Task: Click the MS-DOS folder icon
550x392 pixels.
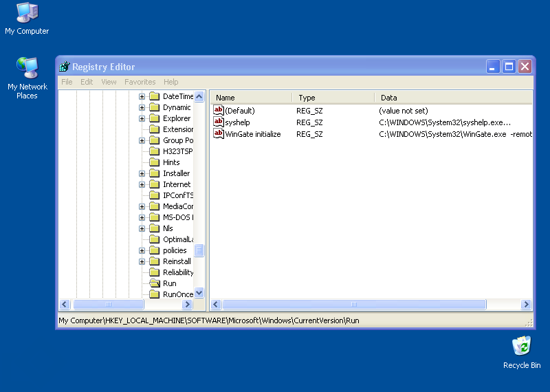Action: tap(154, 217)
